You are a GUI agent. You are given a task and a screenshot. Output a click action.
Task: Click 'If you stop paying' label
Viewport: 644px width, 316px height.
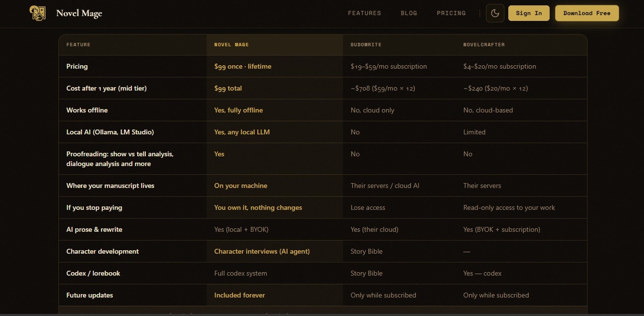tap(94, 207)
